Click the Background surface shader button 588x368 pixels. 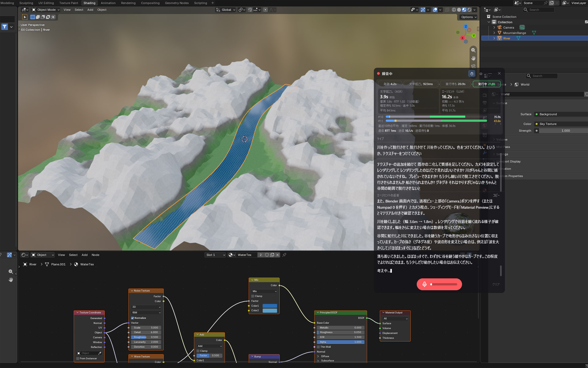point(561,114)
